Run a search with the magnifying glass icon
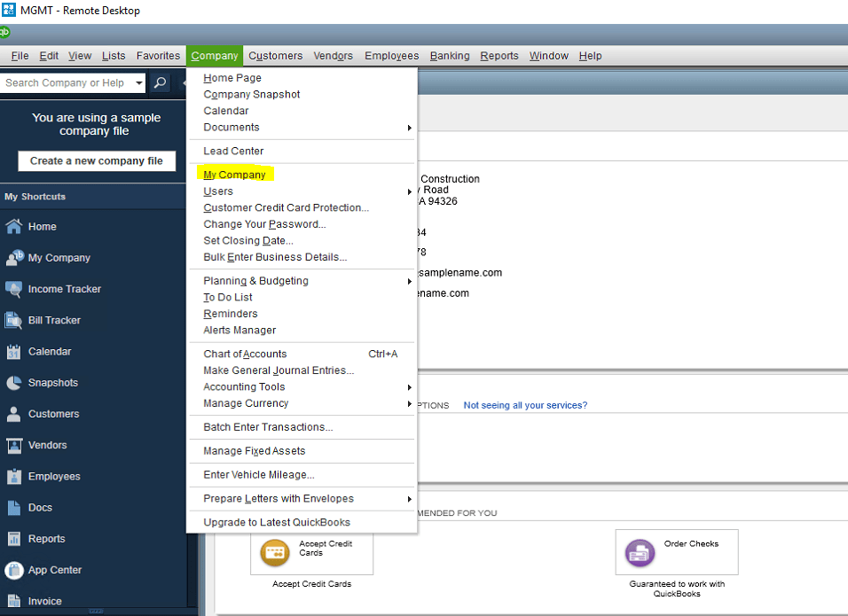This screenshot has width=848, height=616. click(x=159, y=82)
